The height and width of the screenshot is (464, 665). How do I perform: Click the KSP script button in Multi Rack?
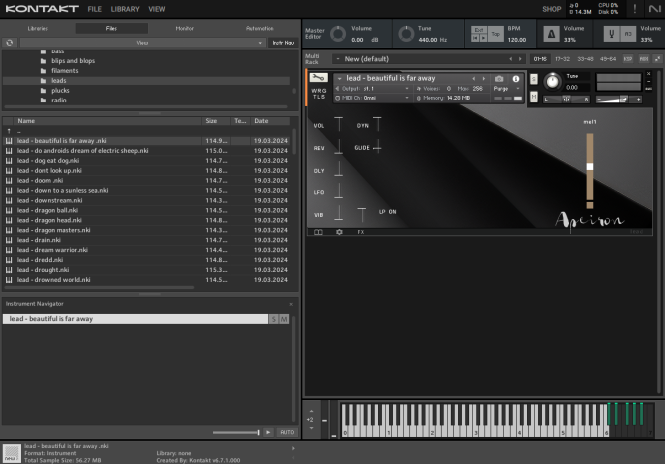(x=628, y=59)
